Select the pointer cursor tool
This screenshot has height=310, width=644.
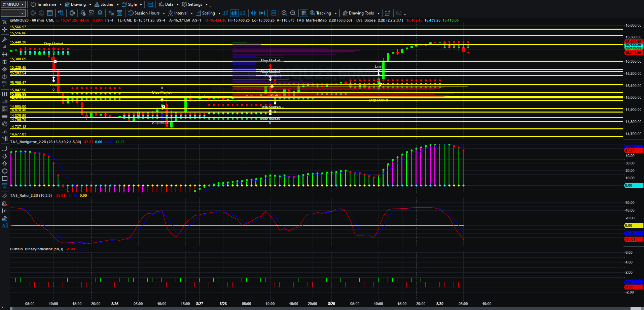point(5,22)
